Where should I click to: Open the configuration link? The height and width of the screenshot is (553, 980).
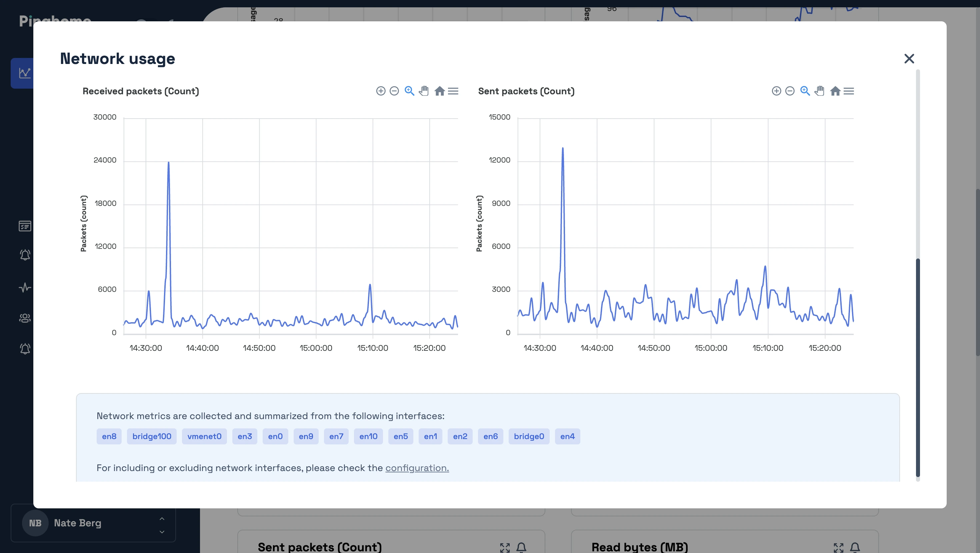tap(417, 468)
